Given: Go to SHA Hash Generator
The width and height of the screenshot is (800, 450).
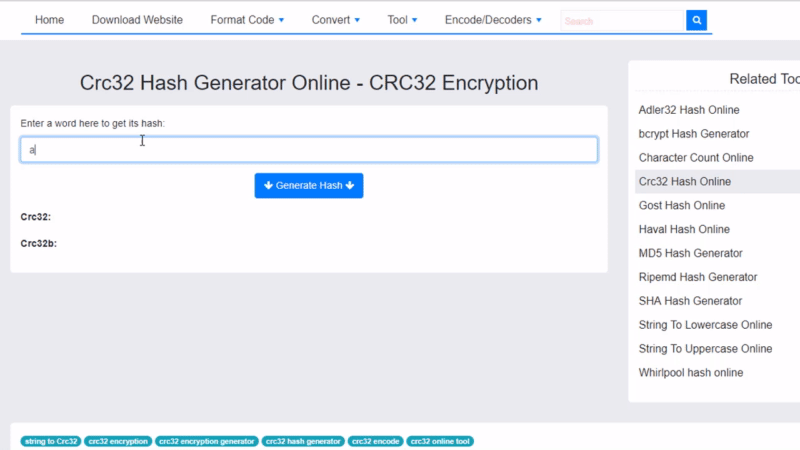Looking at the screenshot, I should click(x=690, y=301).
